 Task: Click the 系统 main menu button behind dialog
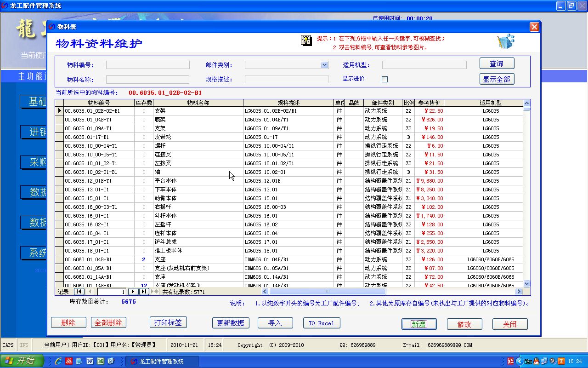(34, 253)
